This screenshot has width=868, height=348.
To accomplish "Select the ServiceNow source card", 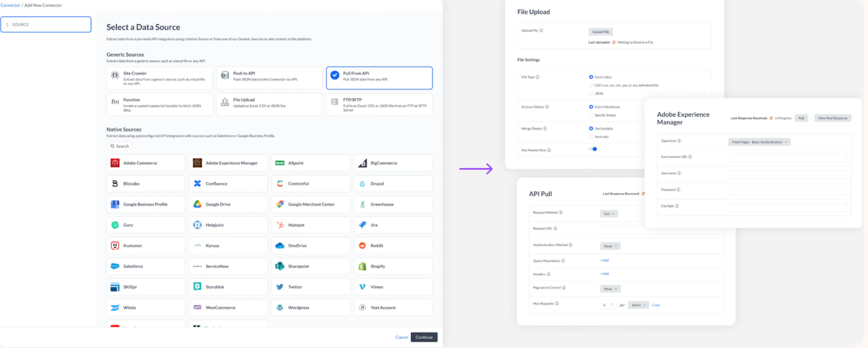I will tap(228, 266).
